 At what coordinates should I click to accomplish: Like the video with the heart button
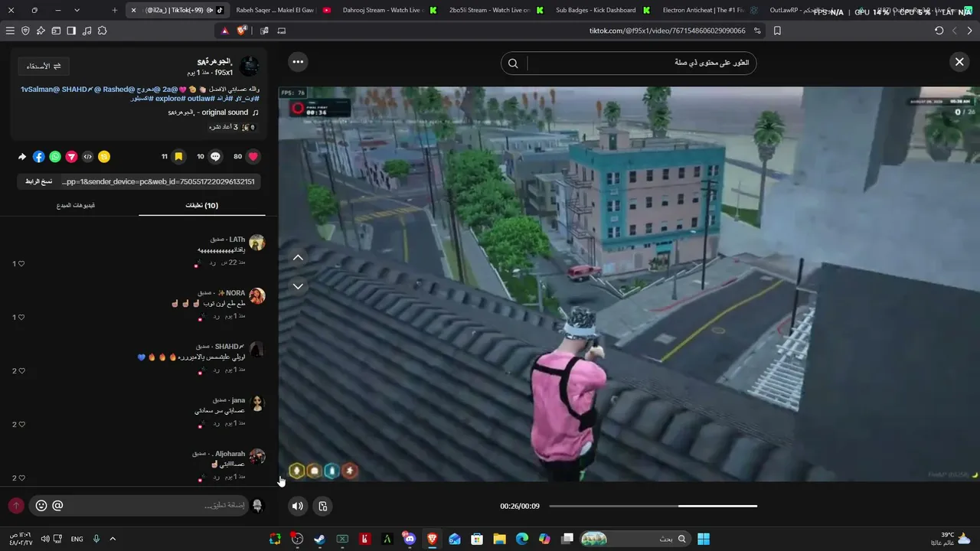[x=253, y=157]
